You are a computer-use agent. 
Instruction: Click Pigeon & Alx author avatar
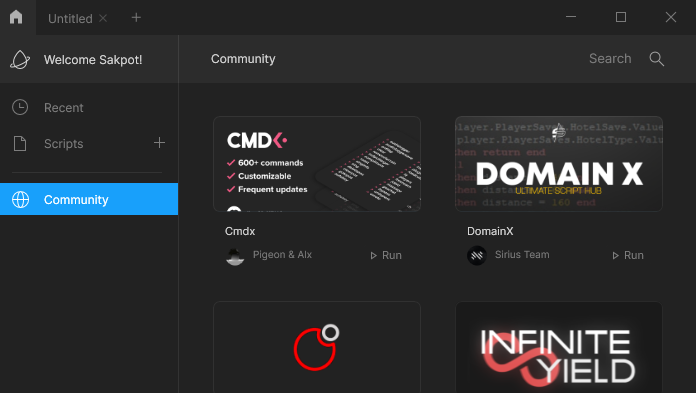(x=235, y=256)
